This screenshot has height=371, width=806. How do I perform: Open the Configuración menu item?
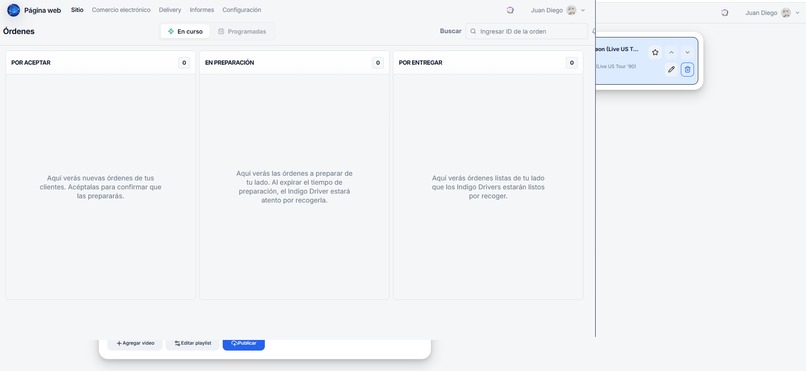(x=242, y=10)
